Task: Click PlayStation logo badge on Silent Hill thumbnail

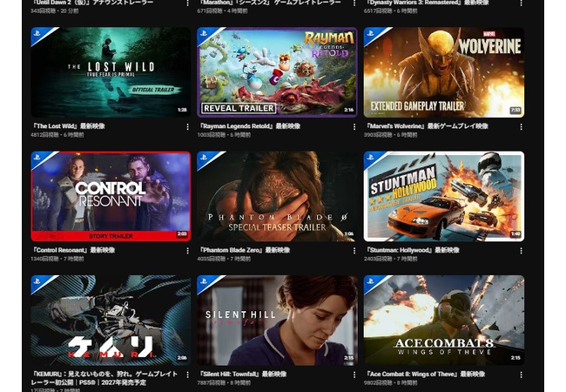Action: pyautogui.click(x=204, y=281)
